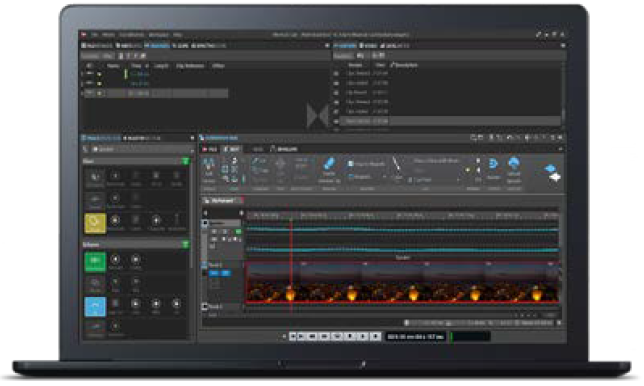This screenshot has height=386, width=644.
Task: Toggle green bypass switch of upper section
Action: click(186, 161)
